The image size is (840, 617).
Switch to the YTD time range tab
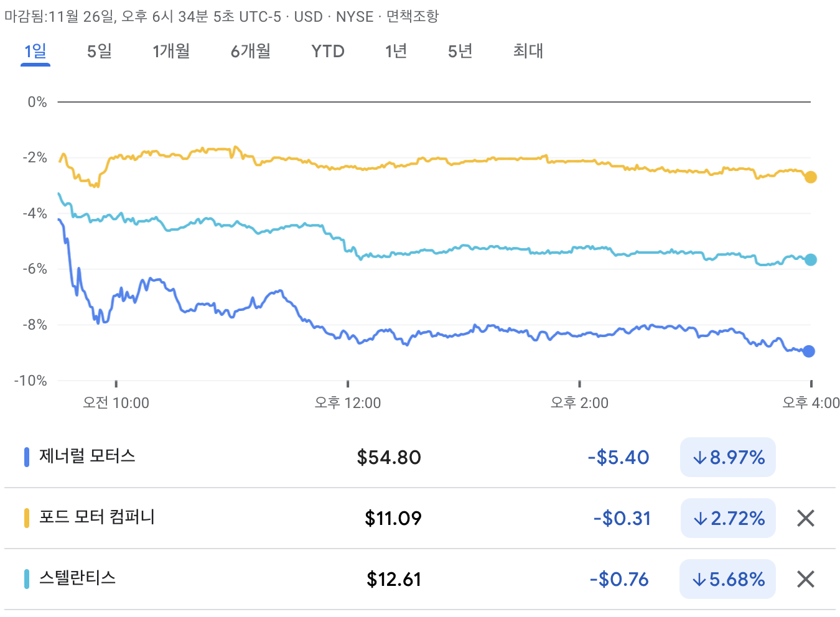(x=328, y=51)
